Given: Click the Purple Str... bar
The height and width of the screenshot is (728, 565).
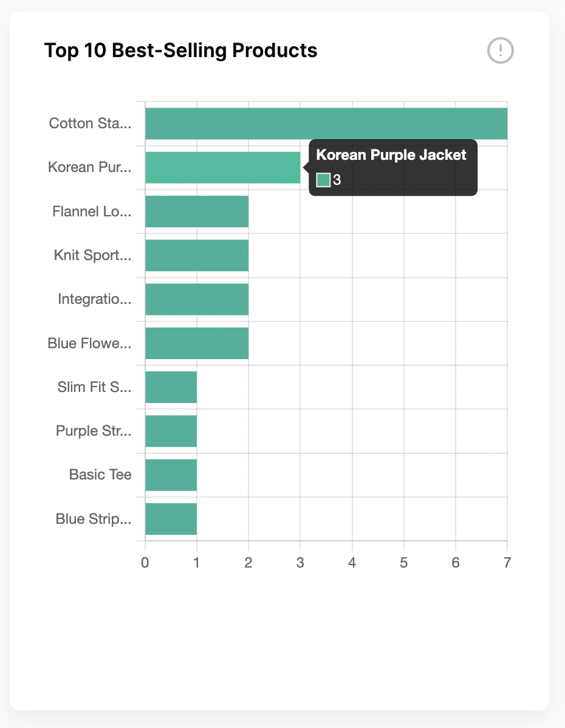Looking at the screenshot, I should coord(171,431).
